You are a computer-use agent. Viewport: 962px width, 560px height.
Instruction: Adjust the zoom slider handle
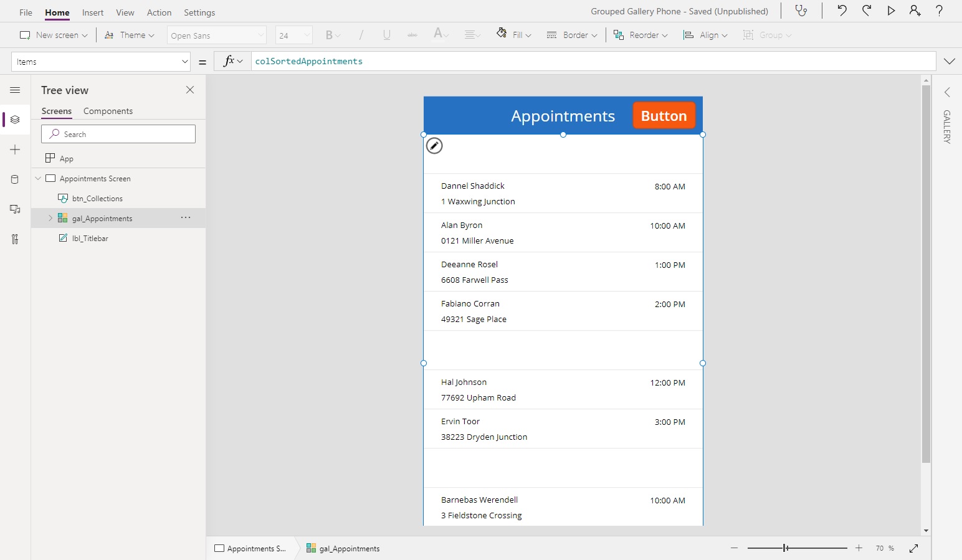(x=786, y=548)
